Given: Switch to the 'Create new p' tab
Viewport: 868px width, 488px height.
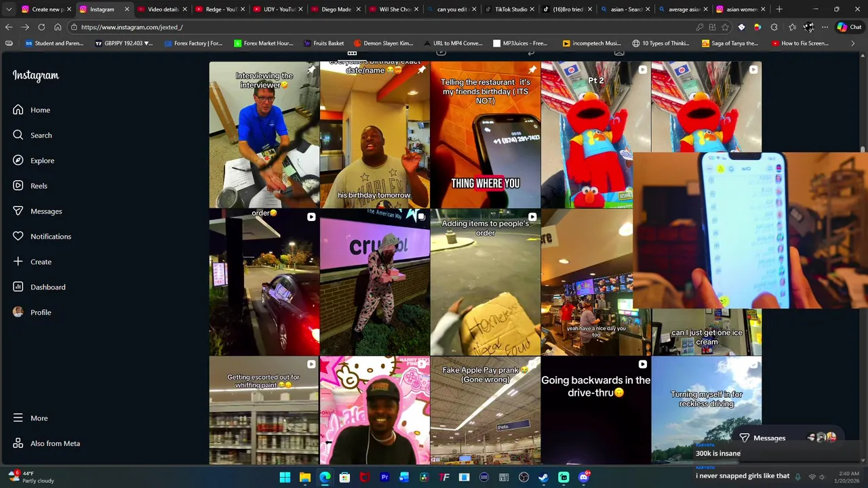Looking at the screenshot, I should click(45, 9).
